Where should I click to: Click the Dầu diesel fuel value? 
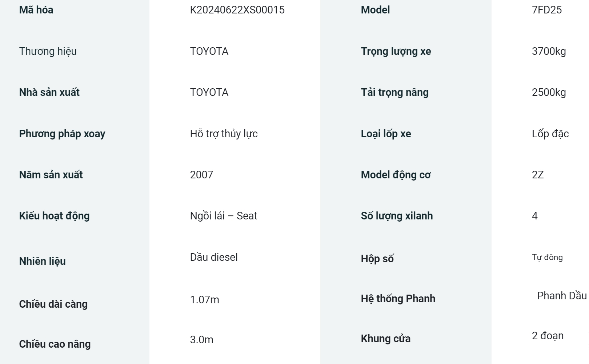(x=214, y=257)
